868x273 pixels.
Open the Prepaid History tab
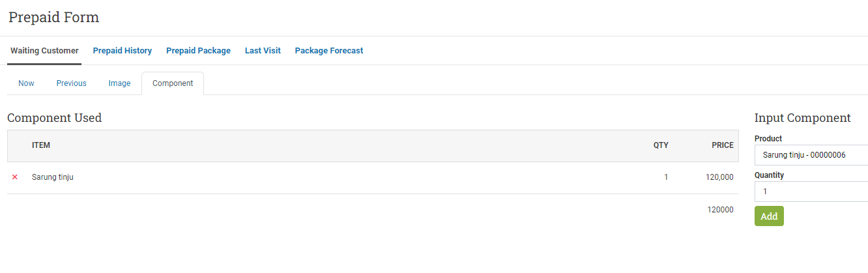pos(123,51)
